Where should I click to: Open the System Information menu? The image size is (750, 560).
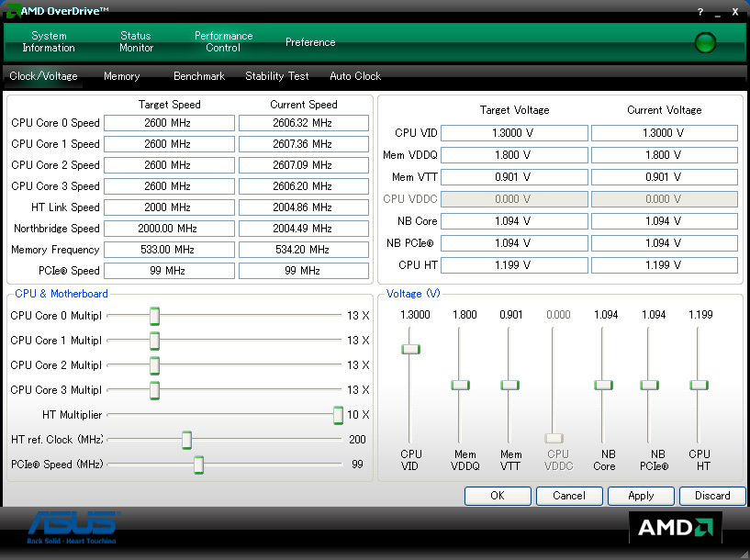[x=49, y=42]
